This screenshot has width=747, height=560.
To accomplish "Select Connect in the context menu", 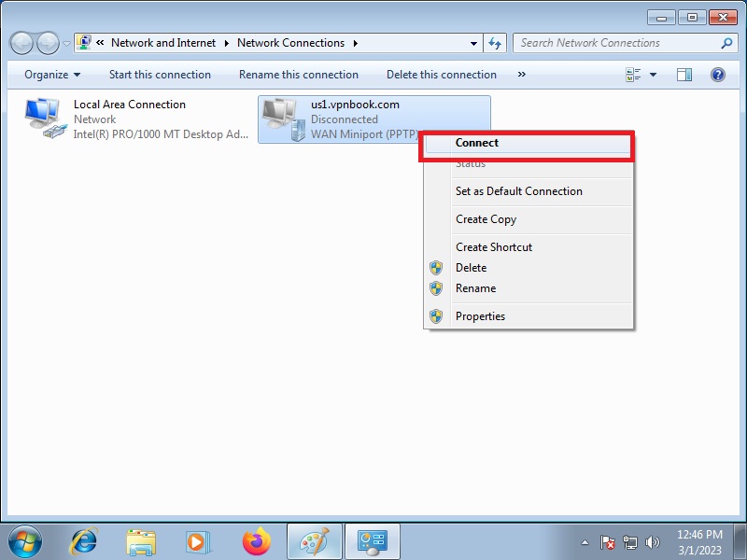I will click(x=477, y=143).
